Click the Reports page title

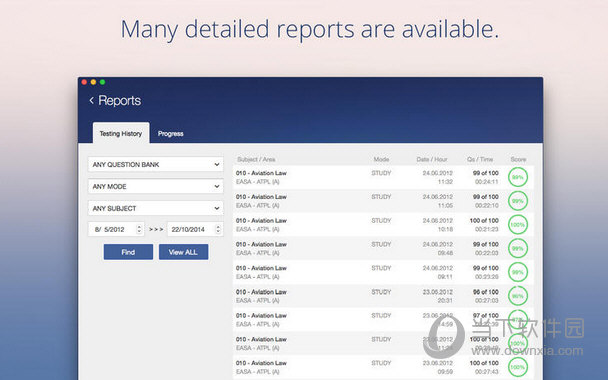[x=119, y=100]
